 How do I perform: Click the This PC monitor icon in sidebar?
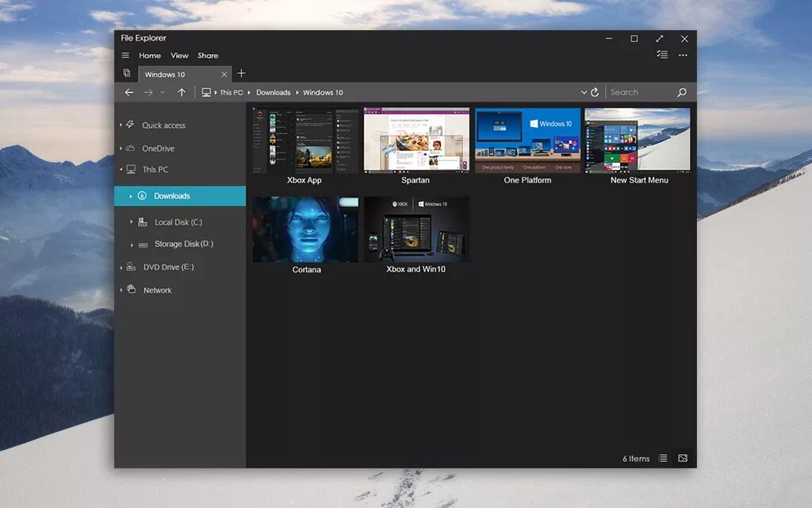pyautogui.click(x=131, y=169)
